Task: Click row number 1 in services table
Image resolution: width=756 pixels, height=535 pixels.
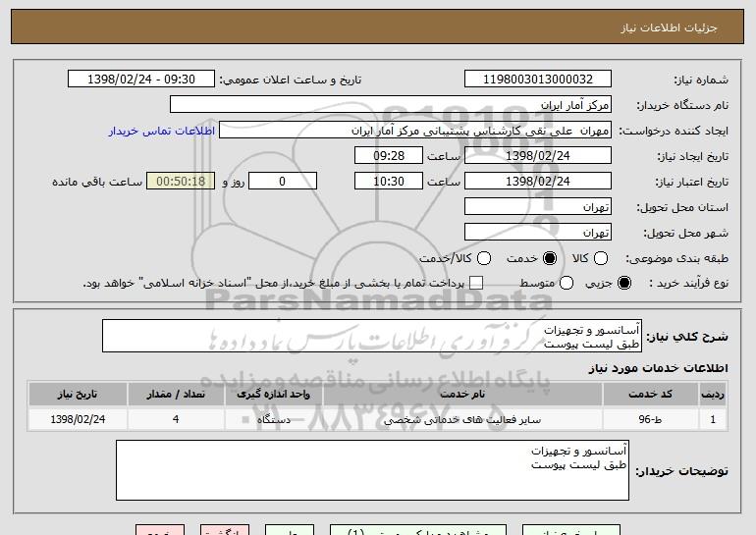Action: coord(713,420)
